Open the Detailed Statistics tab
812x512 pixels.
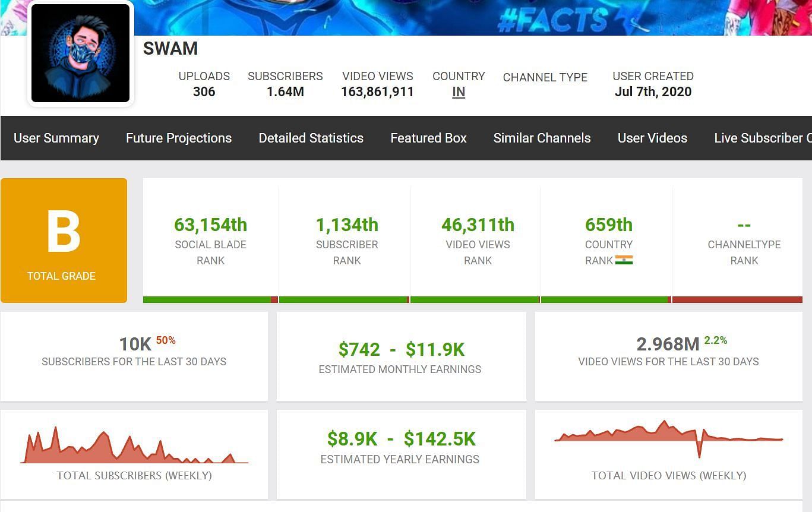[x=311, y=138]
